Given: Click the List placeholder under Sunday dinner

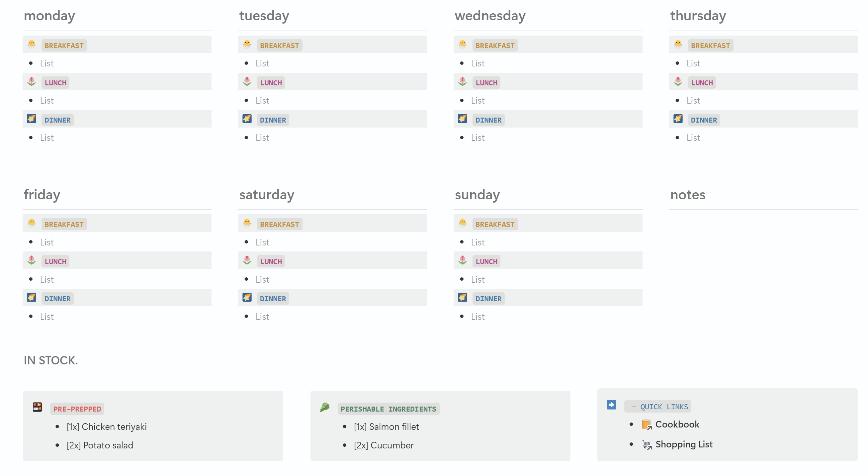Looking at the screenshot, I should click(477, 317).
